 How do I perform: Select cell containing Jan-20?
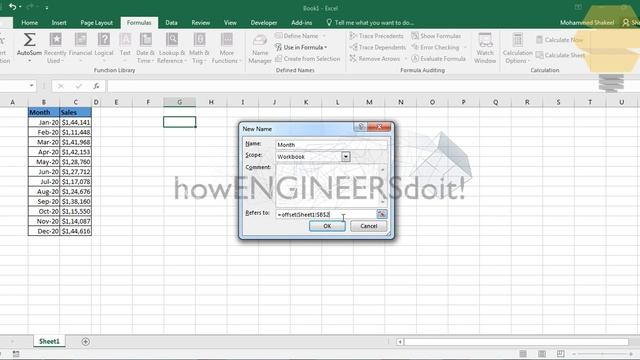click(x=44, y=122)
